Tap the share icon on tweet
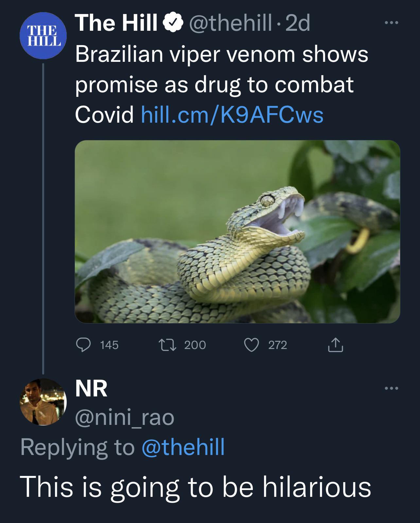This screenshot has height=523, width=420. 336,345
